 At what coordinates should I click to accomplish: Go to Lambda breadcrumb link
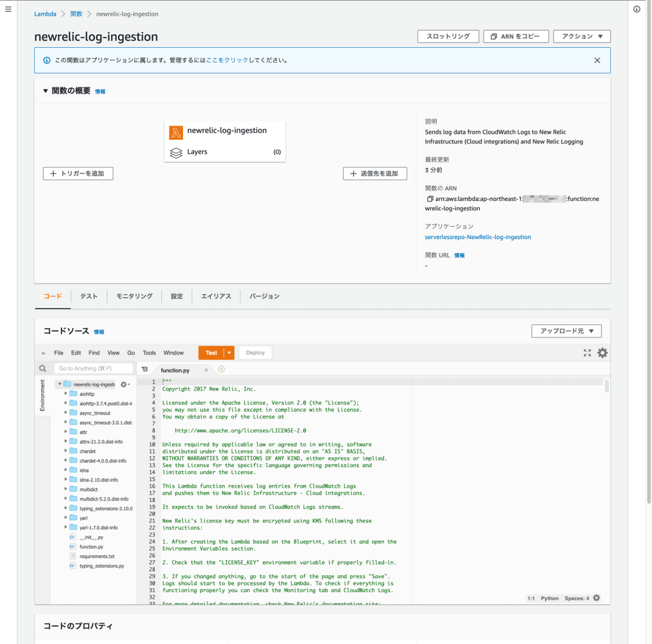click(x=45, y=14)
